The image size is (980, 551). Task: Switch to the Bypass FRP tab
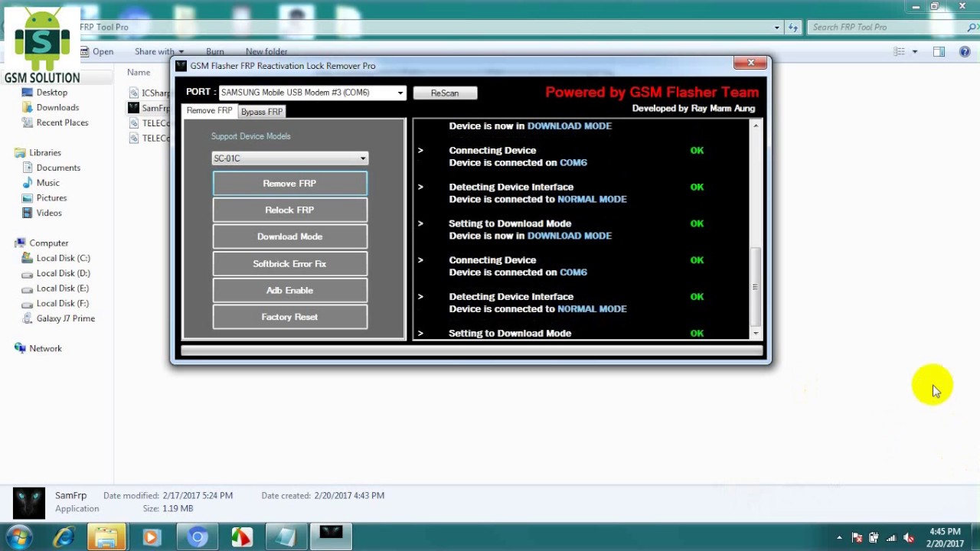(x=262, y=112)
